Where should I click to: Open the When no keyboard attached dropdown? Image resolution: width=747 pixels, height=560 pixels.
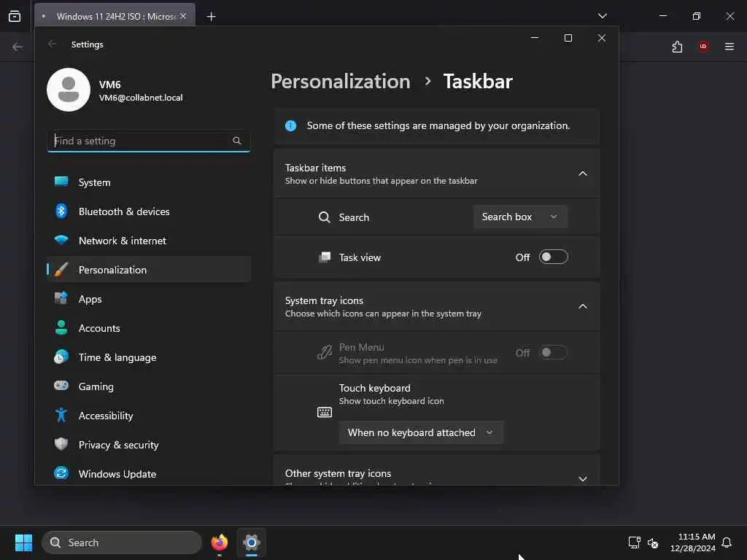click(x=421, y=432)
